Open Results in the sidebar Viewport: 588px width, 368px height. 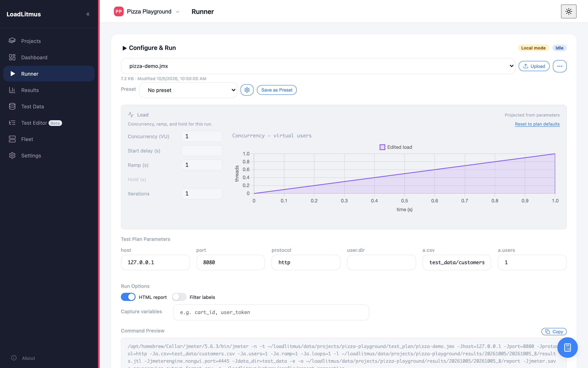(49, 90)
